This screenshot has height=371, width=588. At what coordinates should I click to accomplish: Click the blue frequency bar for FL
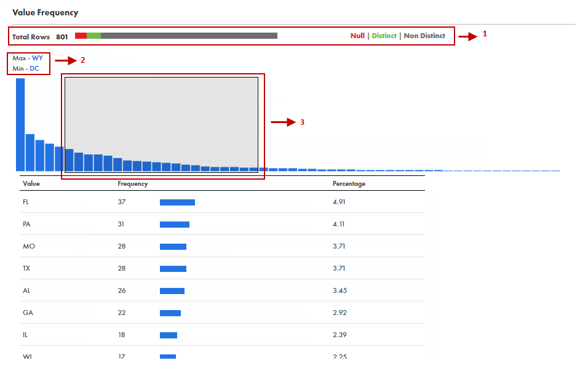pyautogui.click(x=177, y=202)
